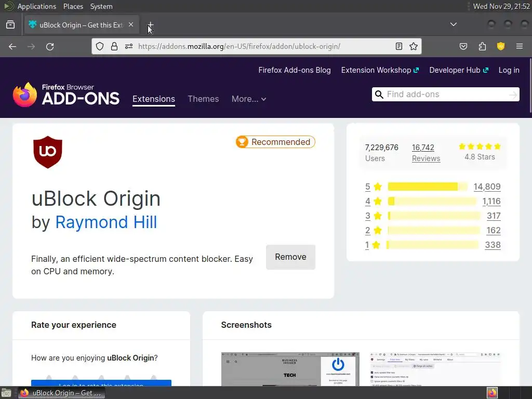Screen dimensions: 532x399
Task: Click the Log in link
Action: 509,70
